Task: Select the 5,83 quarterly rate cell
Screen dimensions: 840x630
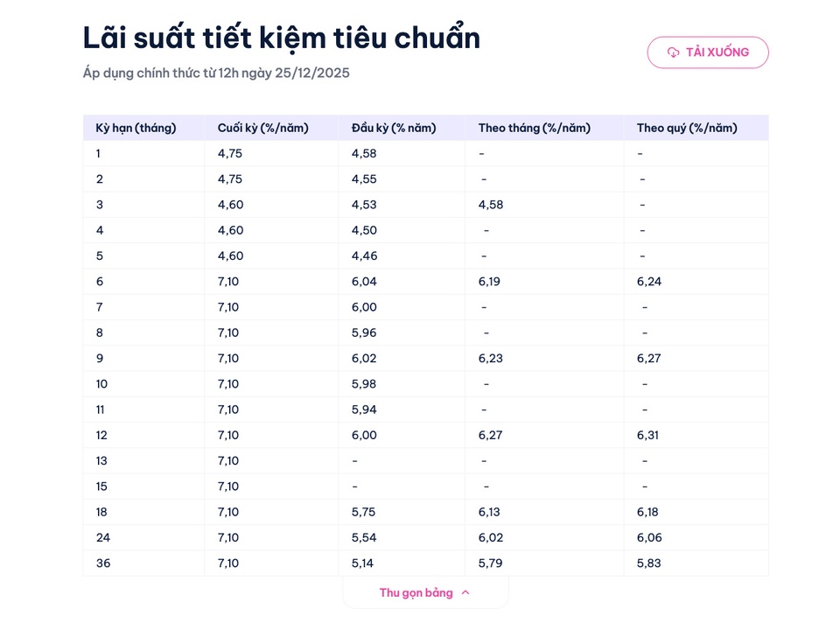Action: coord(649,563)
